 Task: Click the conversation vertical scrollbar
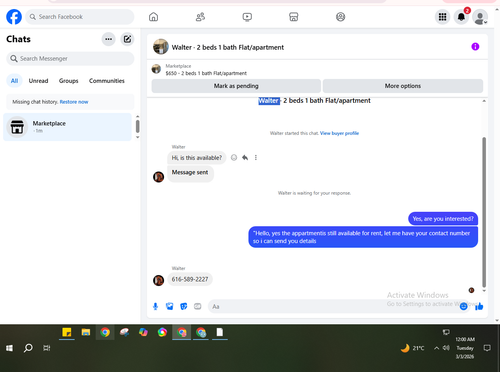tap(484, 212)
